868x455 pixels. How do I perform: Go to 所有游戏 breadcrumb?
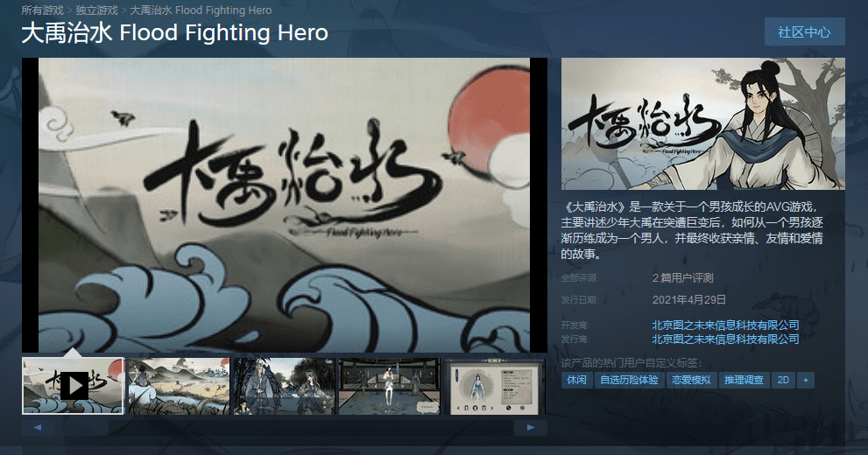(43, 10)
